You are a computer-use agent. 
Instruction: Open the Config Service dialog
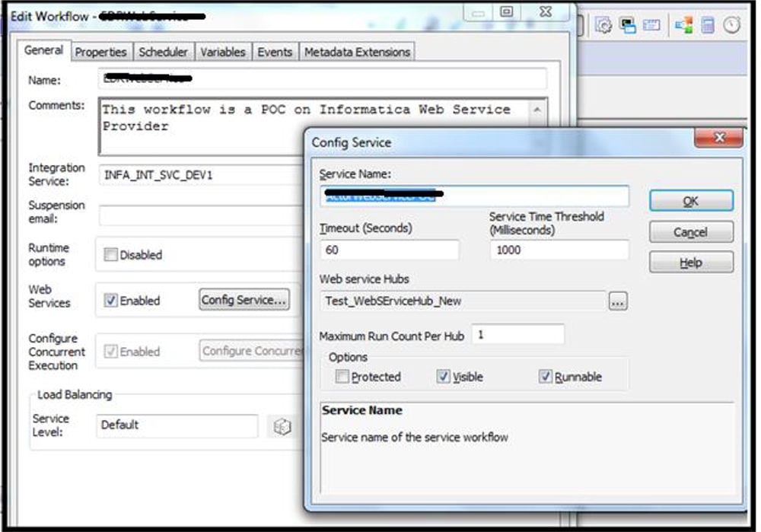tap(244, 300)
